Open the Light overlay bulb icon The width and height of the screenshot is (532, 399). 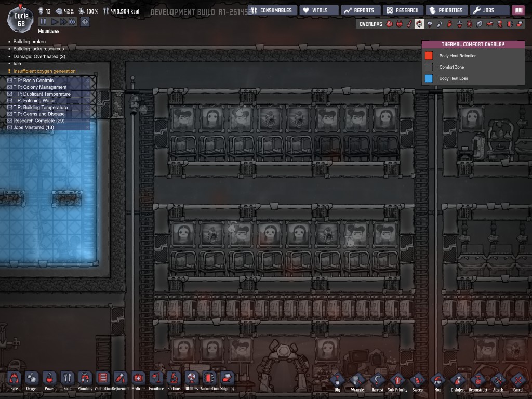coord(430,24)
